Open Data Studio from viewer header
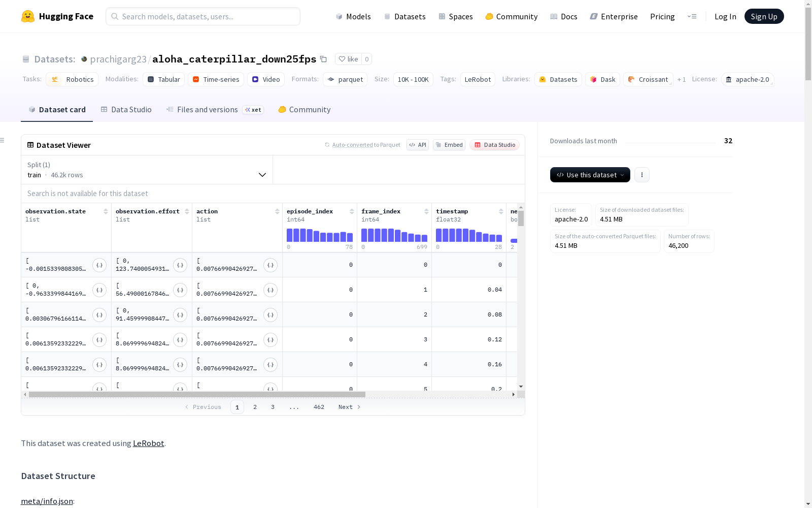The width and height of the screenshot is (812, 508). [x=495, y=145]
